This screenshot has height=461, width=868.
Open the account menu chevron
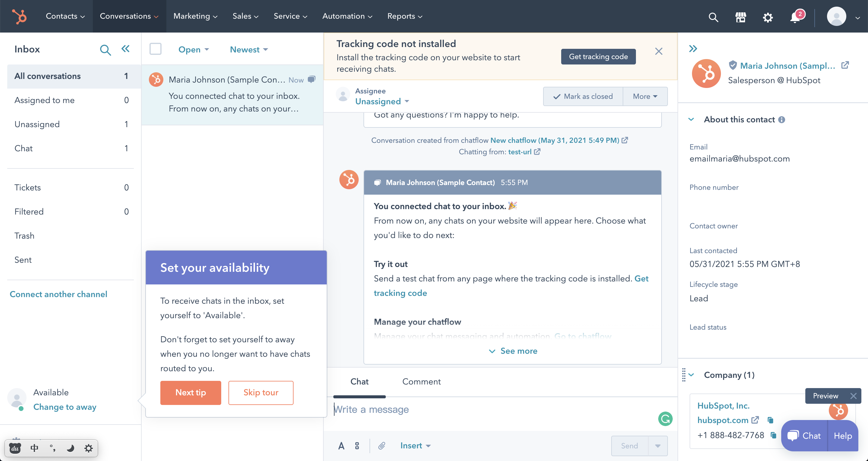(857, 17)
